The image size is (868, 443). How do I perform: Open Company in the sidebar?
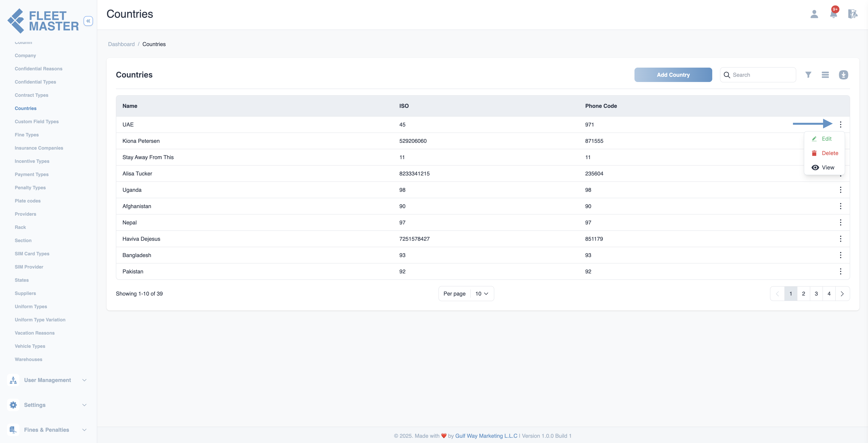pyautogui.click(x=25, y=56)
